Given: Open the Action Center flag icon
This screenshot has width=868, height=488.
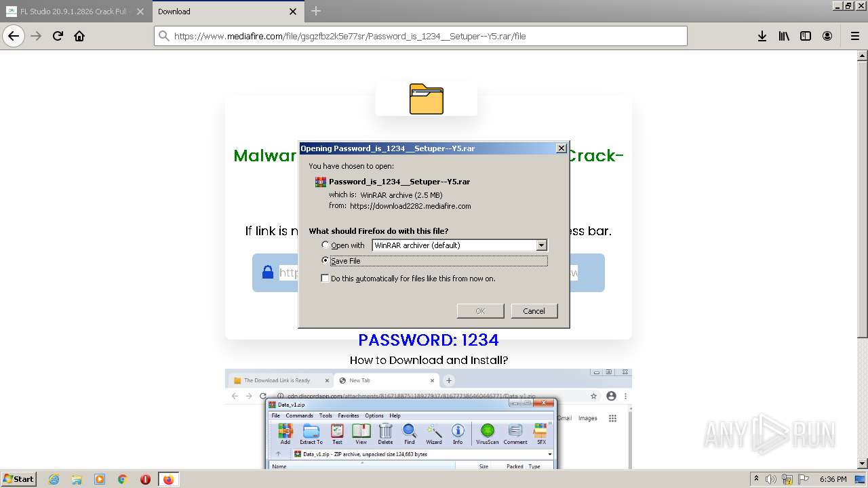Looking at the screenshot, I should point(804,479).
